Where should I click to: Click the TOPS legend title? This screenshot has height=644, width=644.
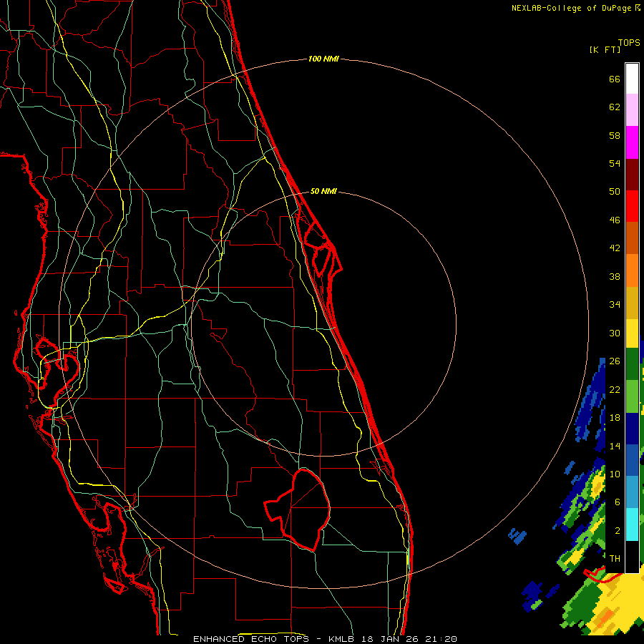click(x=629, y=42)
